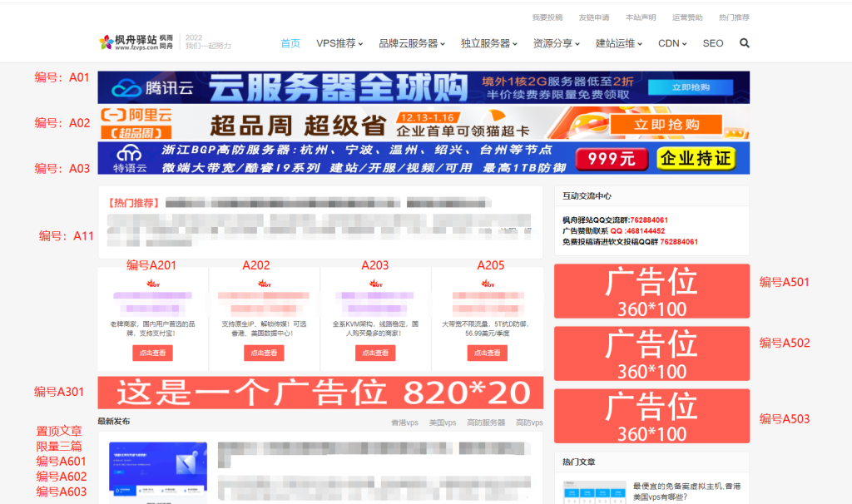Click the yellow 企业持证 badge
This screenshot has width=852, height=504.
point(696,158)
